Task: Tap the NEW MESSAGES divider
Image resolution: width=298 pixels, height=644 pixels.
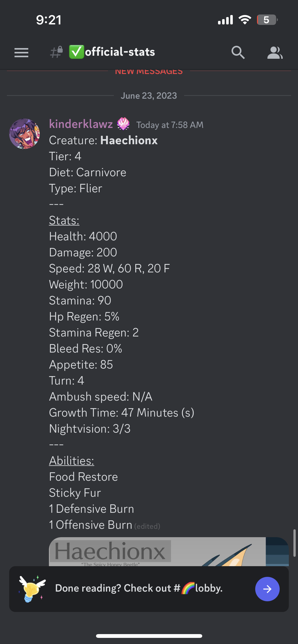Action: coord(148,71)
